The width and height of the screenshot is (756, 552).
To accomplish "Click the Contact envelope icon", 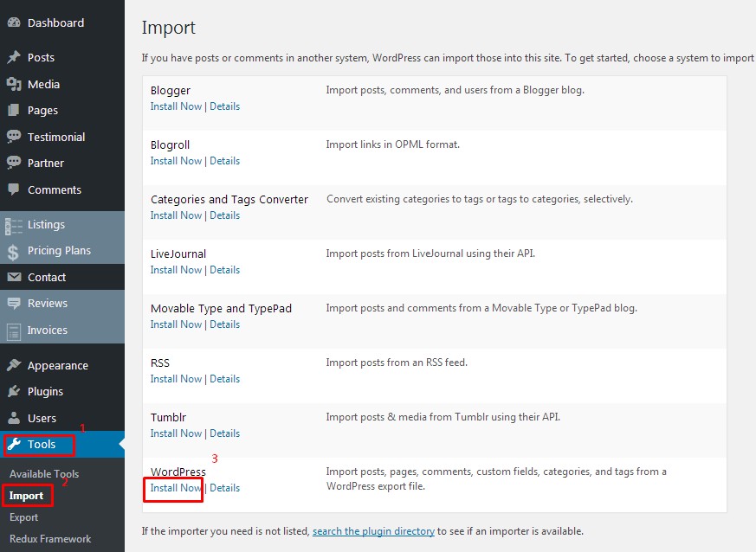I will tap(14, 278).
